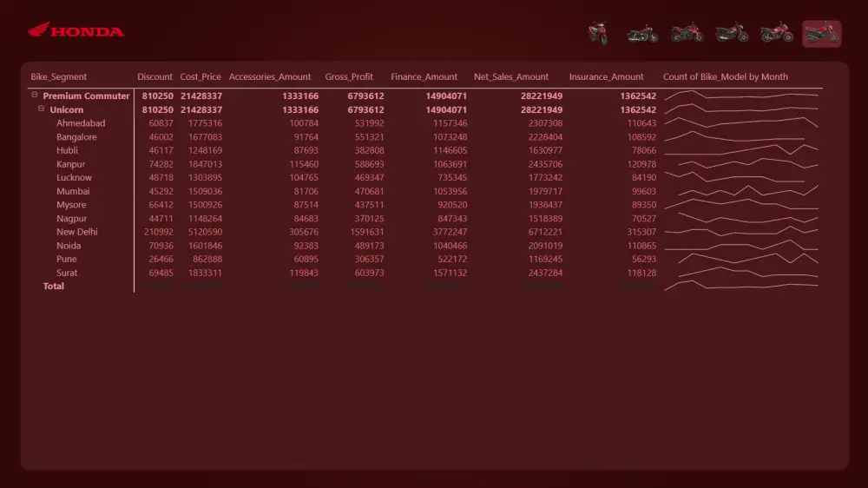The width and height of the screenshot is (868, 488).
Task: Click Ahmedabad gross profit 531992
Action: [x=369, y=123]
